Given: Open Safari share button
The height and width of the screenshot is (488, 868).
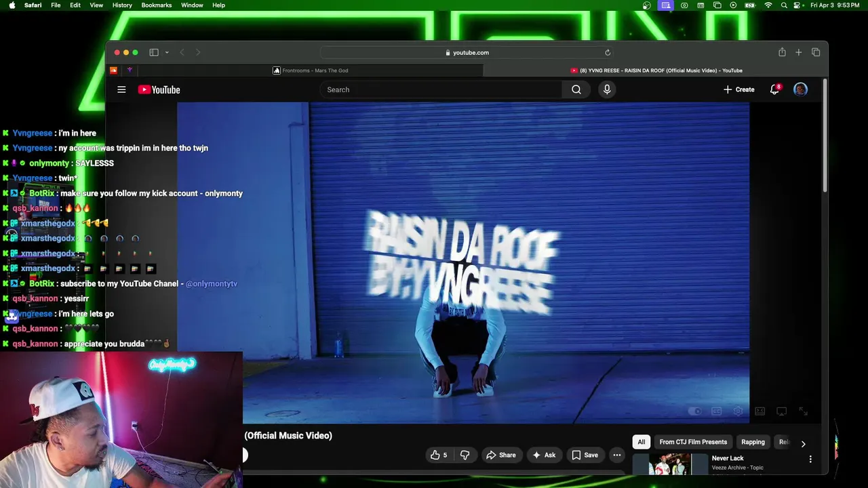Looking at the screenshot, I should coord(782,52).
